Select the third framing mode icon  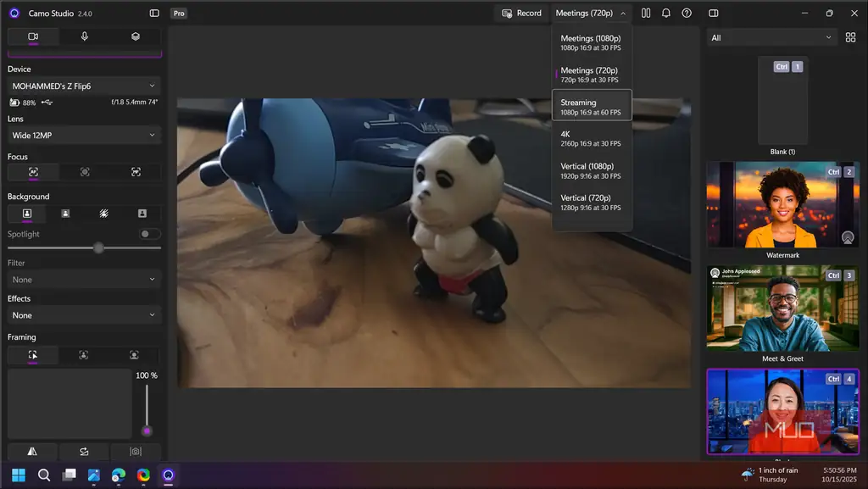(x=134, y=355)
